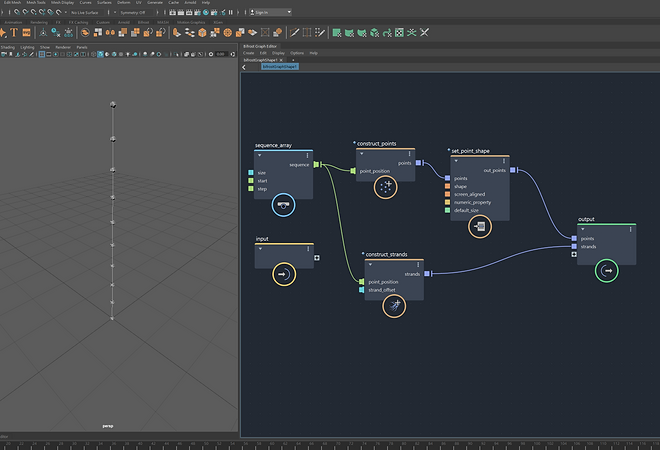Viewport: 660px width, 450px height.
Task: Click the strands output port on construct_strands
Action: pyautogui.click(x=427, y=274)
